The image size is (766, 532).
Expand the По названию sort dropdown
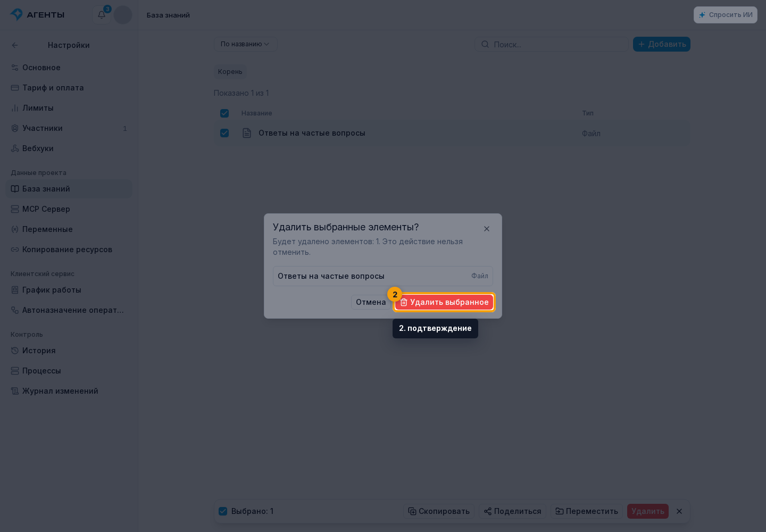tap(245, 44)
